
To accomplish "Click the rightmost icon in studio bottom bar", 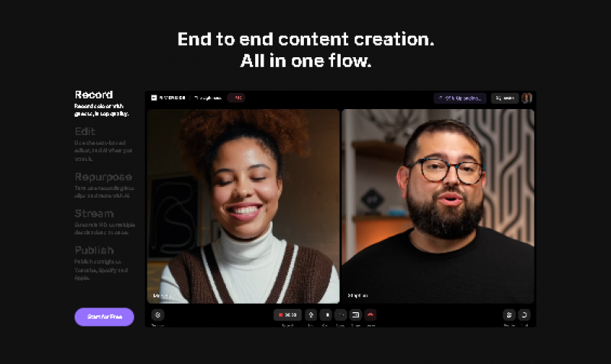I will [524, 314].
